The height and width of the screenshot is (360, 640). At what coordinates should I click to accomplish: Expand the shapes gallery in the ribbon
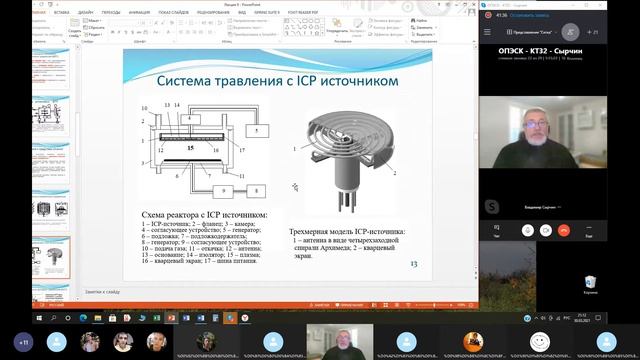pyautogui.click(x=322, y=33)
